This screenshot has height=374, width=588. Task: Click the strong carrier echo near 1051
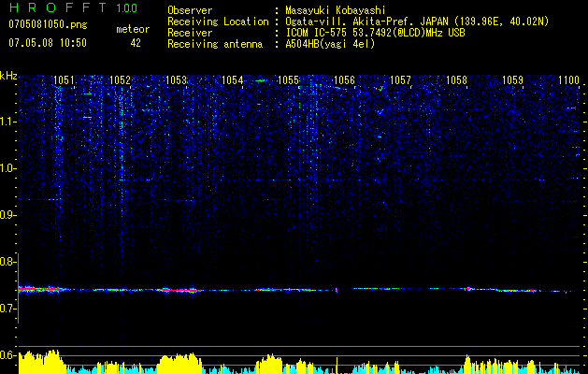click(x=41, y=289)
